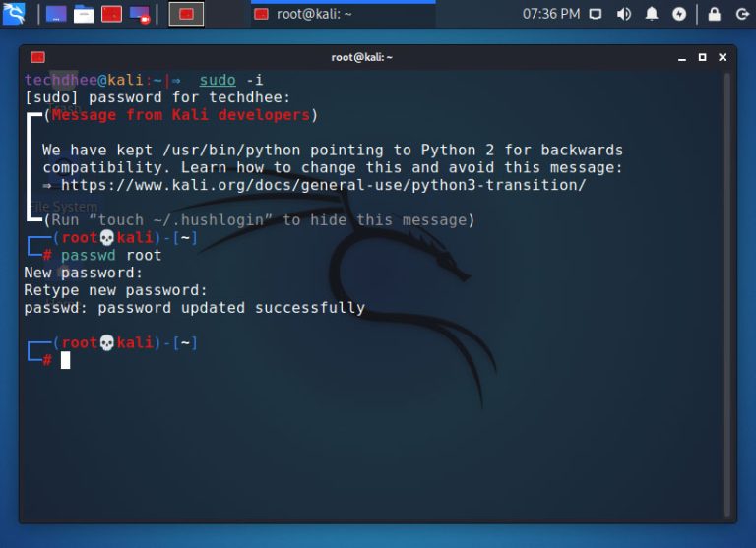756x548 pixels.
Task: Click 'password updated successfully' line
Action: 194,308
